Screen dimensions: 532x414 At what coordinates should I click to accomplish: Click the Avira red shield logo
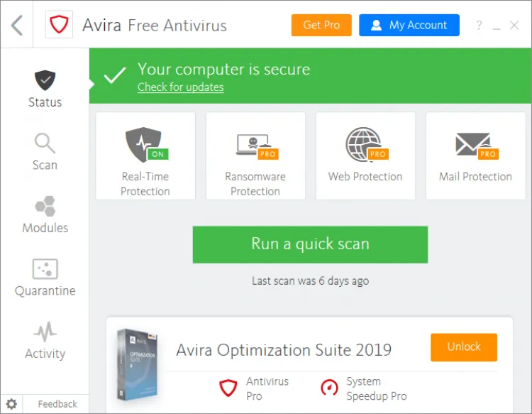coord(59,25)
